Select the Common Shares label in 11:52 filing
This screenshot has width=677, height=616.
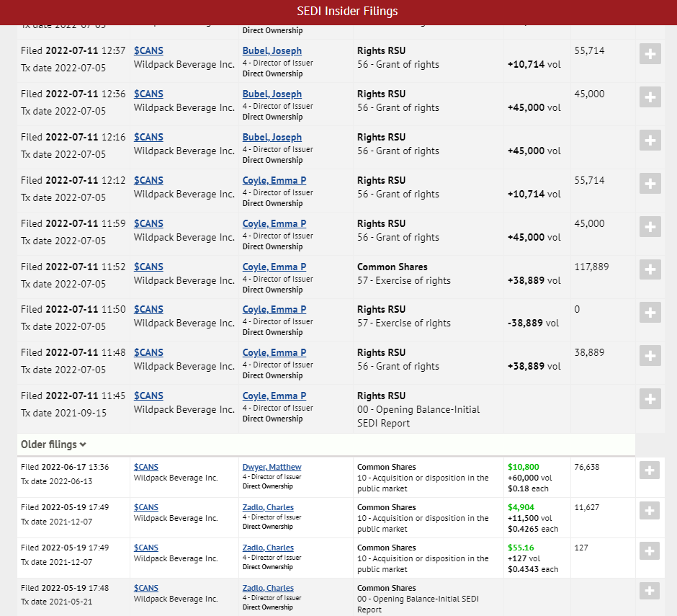click(x=392, y=267)
